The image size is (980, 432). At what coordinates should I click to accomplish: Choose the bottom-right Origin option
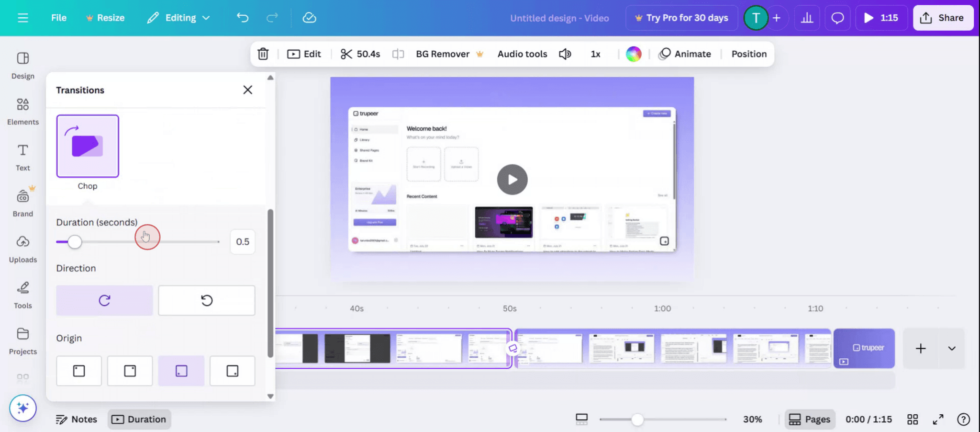point(232,370)
